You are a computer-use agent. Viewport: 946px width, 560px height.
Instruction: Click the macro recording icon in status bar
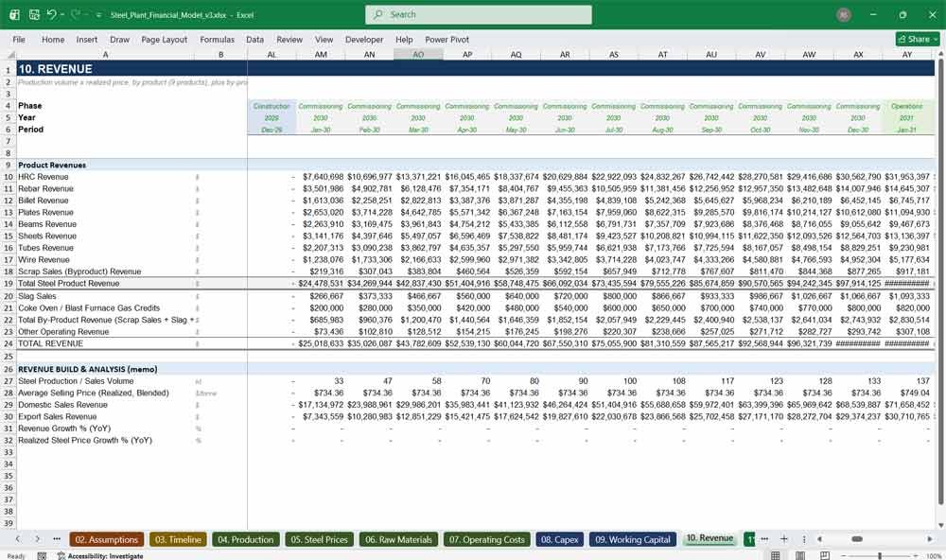point(42,556)
